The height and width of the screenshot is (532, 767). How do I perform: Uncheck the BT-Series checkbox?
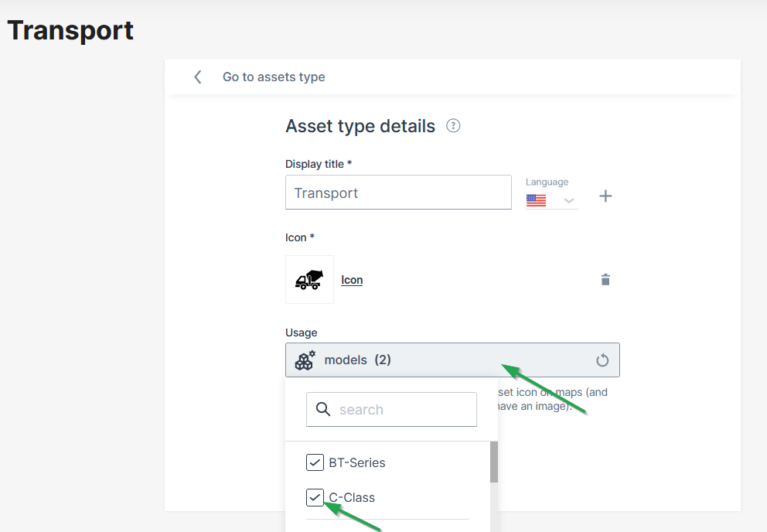[315, 462]
